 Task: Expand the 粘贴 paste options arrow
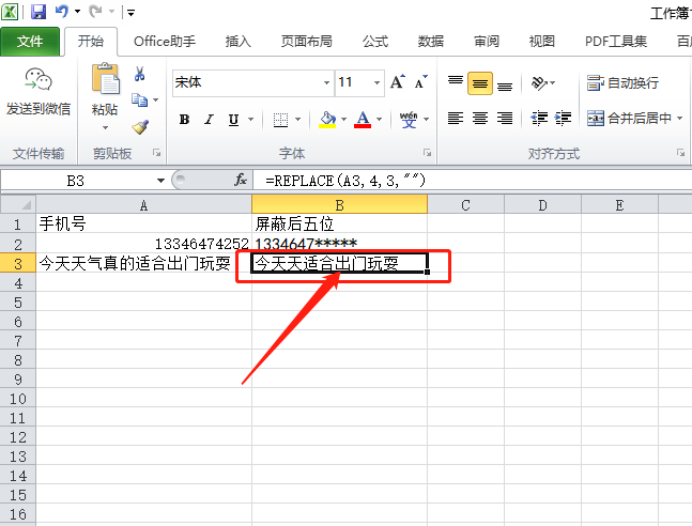105,128
